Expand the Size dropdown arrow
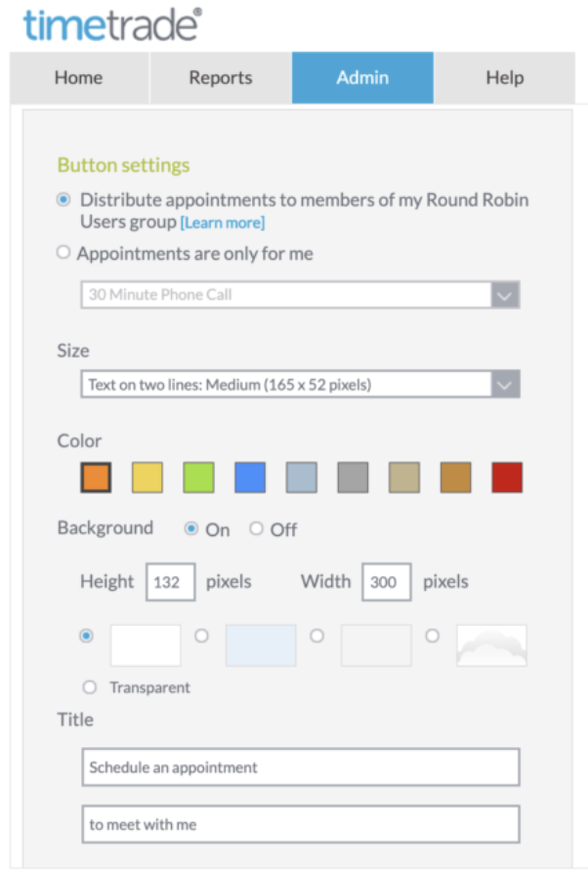588x871 pixels. pos(505,385)
